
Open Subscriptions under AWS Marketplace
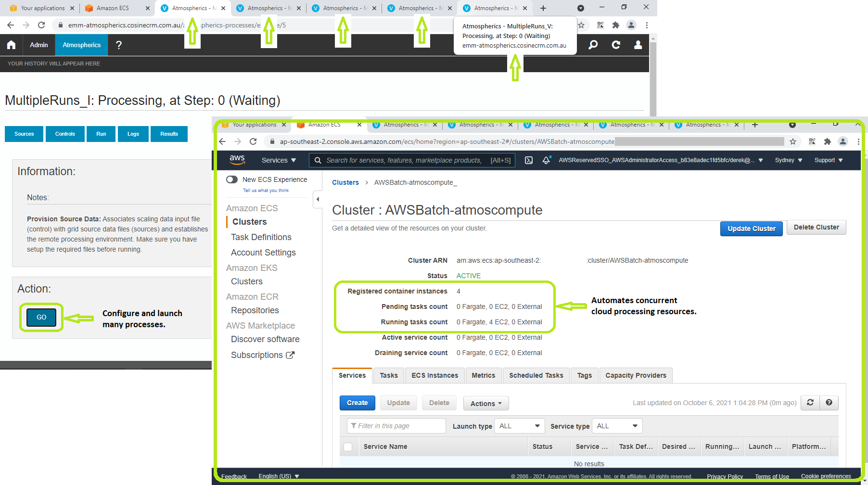[x=263, y=355]
